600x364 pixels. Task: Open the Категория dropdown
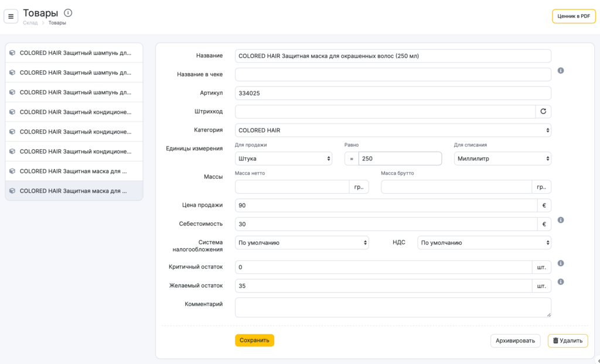(393, 131)
